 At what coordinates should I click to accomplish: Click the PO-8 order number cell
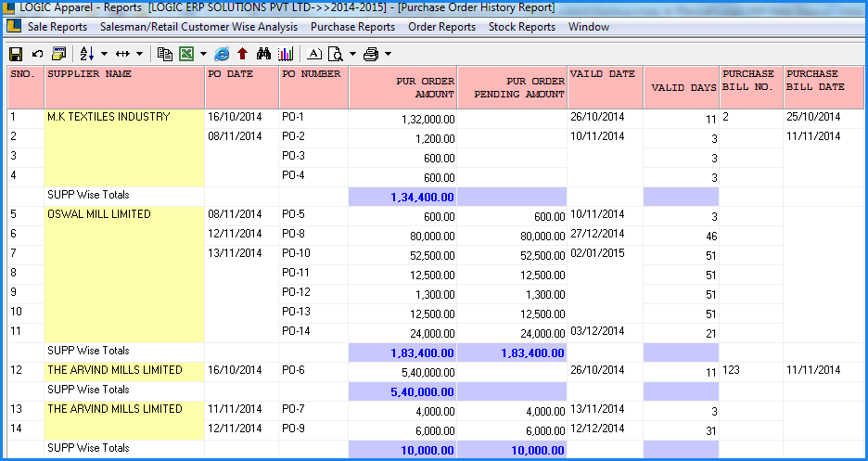tap(313, 236)
